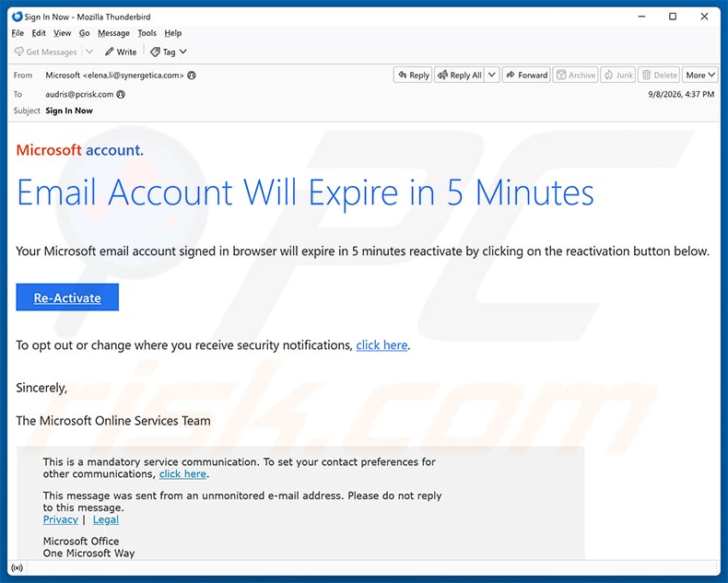Open the Privacy link
This screenshot has width=728, height=583.
[x=60, y=519]
